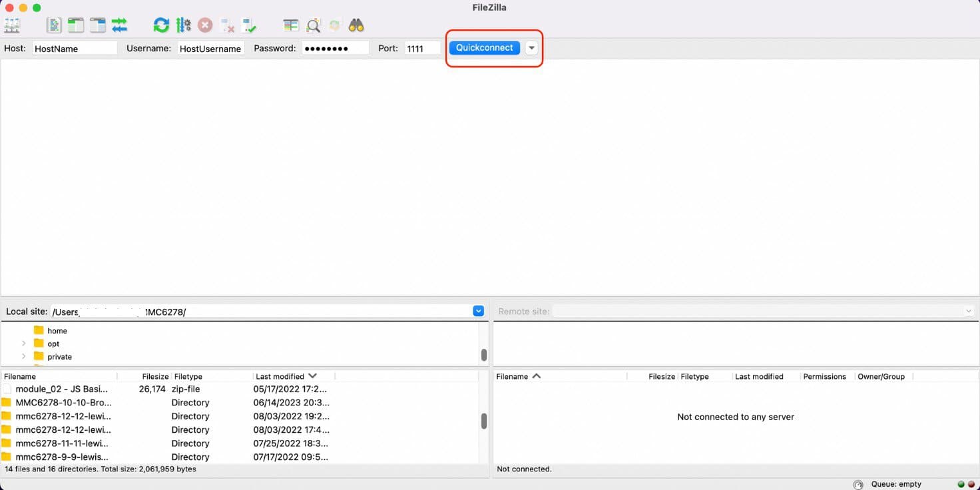The height and width of the screenshot is (490, 980).
Task: Click the remote Filesize column header
Action: tap(652, 376)
